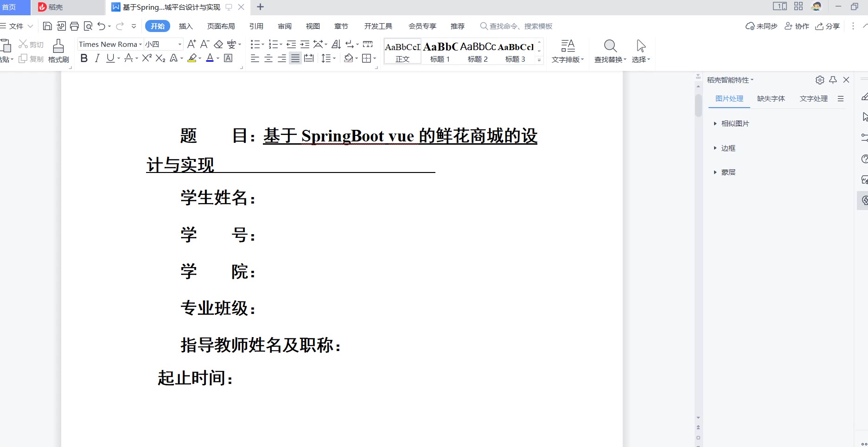Viewport: 868px width, 447px height.
Task: Apply strikethrough letter A icon
Action: click(128, 58)
